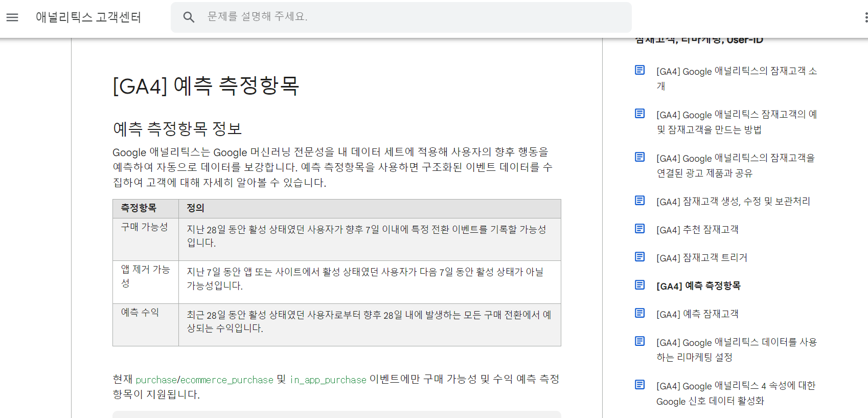Click definition text starting '지난 7일 동안 앱'
Viewport: 868px width, 418px height.
(x=365, y=279)
